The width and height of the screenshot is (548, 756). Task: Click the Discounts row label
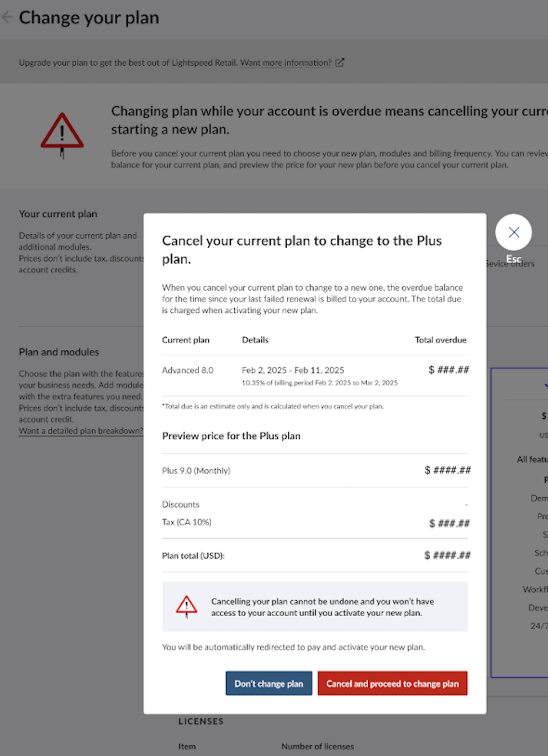tap(181, 504)
